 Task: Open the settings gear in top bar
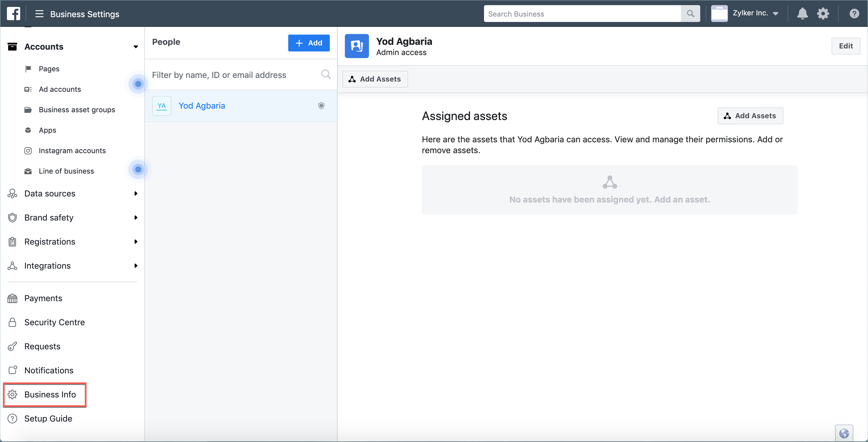(x=823, y=14)
